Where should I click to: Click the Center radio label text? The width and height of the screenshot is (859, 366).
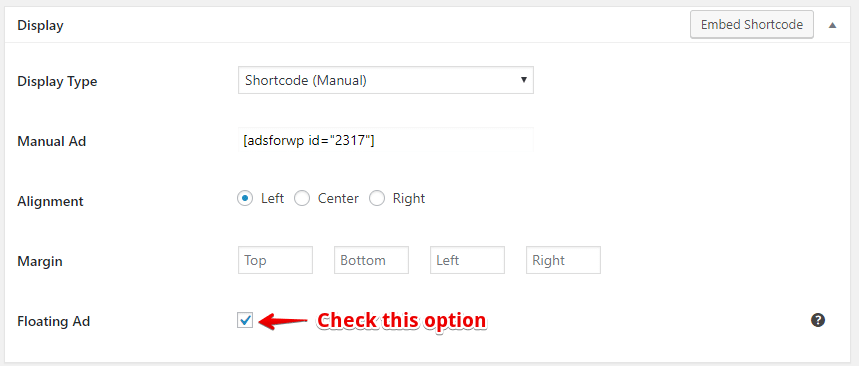pos(338,198)
